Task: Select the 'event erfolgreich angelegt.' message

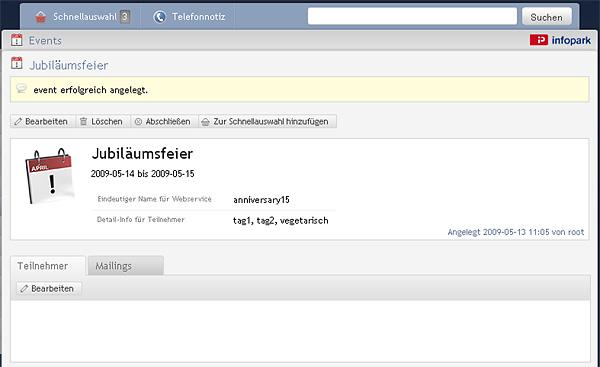Action: tap(90, 90)
